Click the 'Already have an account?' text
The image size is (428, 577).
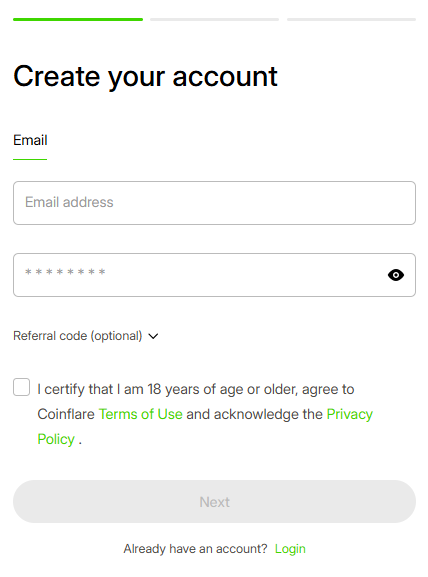point(195,549)
